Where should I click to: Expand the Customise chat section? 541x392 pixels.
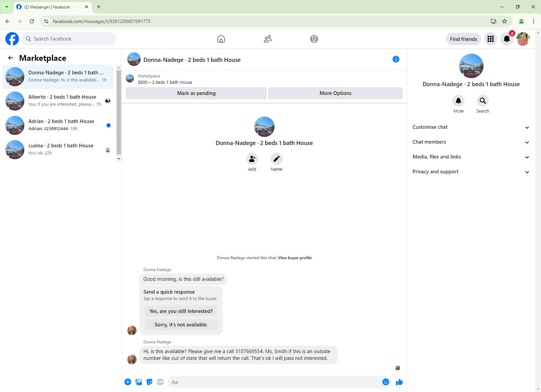[471, 127]
